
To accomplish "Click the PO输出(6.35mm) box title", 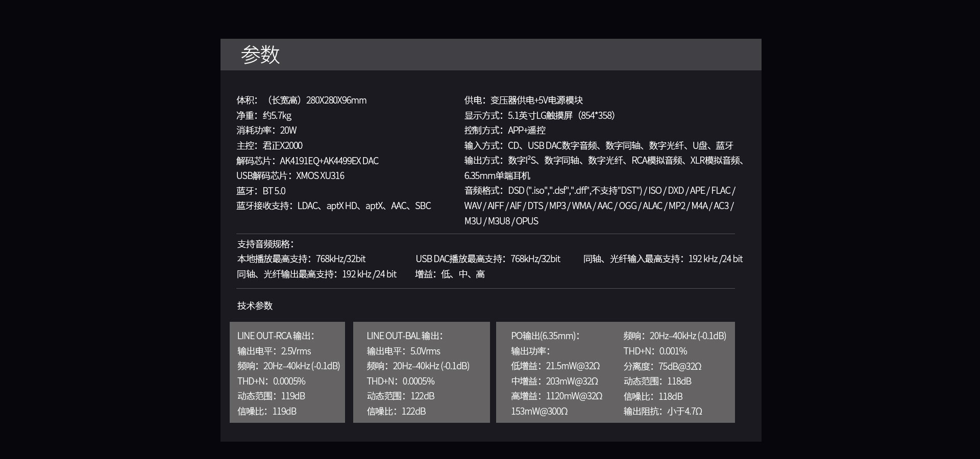I will point(545,336).
